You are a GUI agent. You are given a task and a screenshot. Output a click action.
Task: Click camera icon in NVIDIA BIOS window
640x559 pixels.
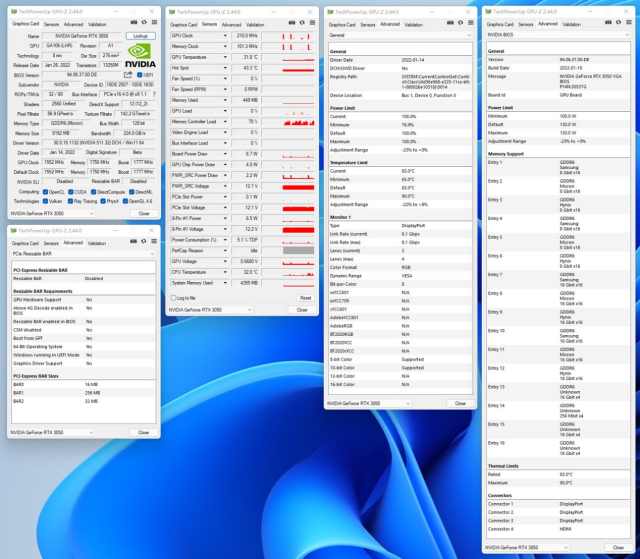609,22
